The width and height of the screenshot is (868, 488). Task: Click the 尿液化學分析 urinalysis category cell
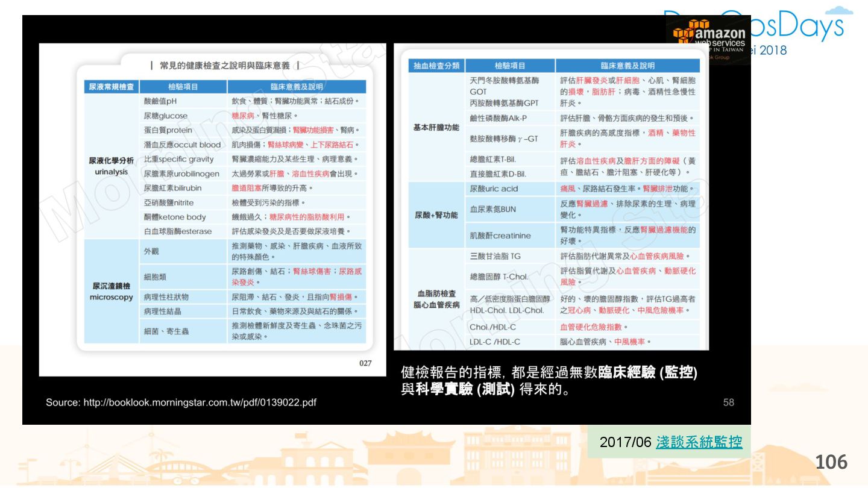click(111, 166)
